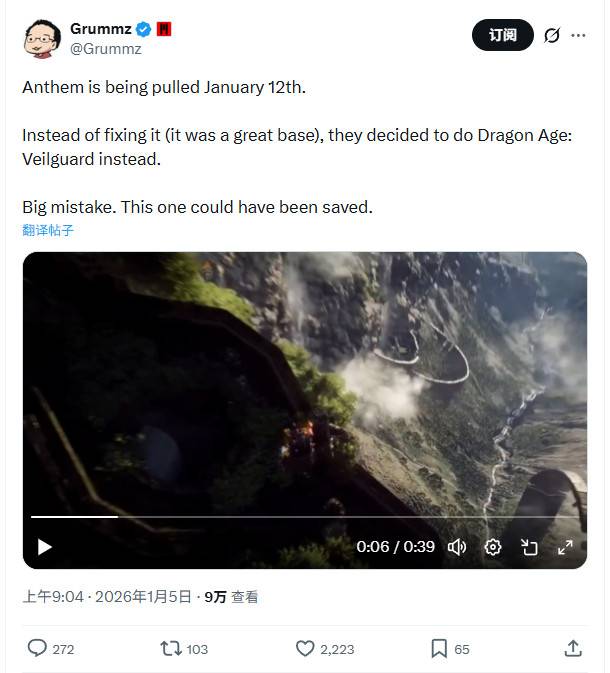The height and width of the screenshot is (673, 610).
Task: Like the post with heart icon
Action: 306,648
